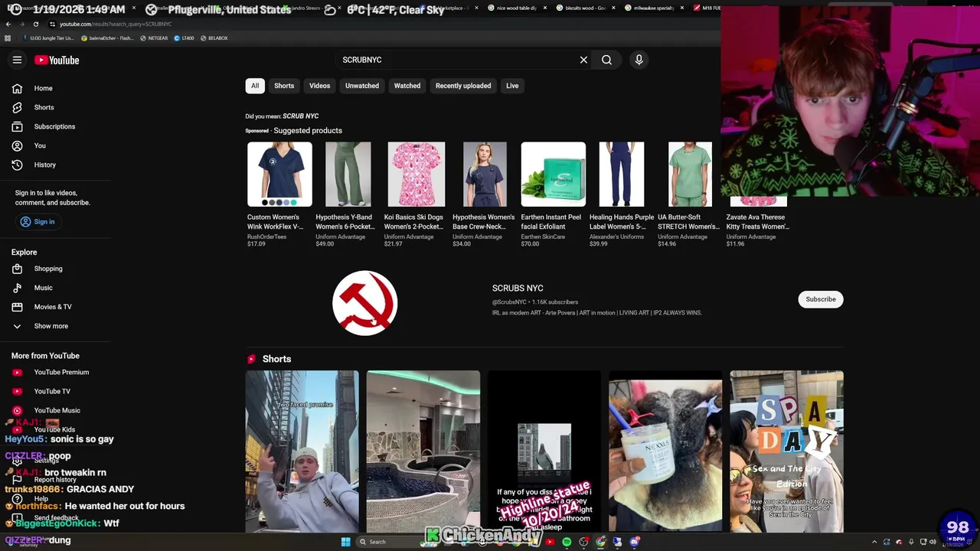Filter results by Shorts chip
The height and width of the screenshot is (551, 980).
(x=284, y=86)
